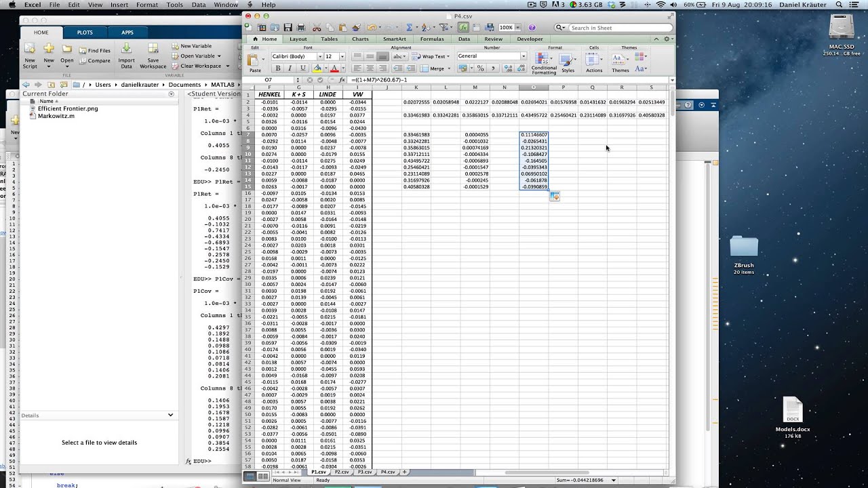This screenshot has width=868, height=488.
Task: Open the Insert menu in menu bar
Action: pyautogui.click(x=119, y=5)
